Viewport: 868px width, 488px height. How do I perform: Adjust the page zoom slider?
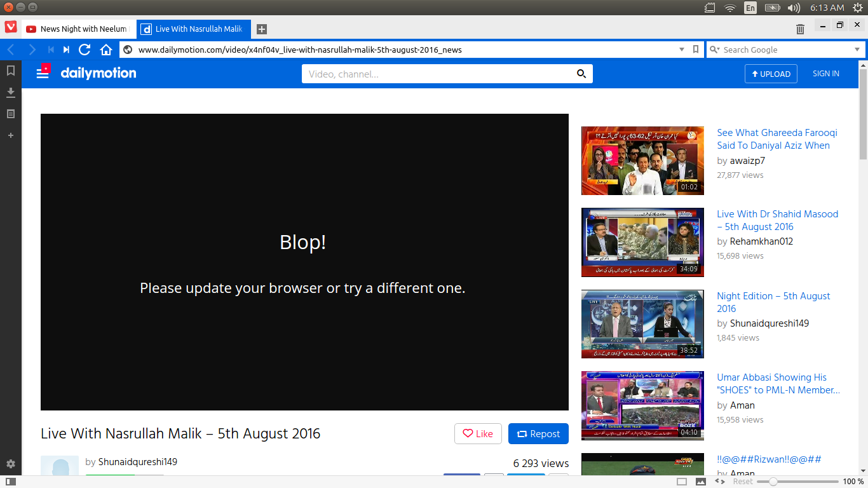tap(796, 482)
